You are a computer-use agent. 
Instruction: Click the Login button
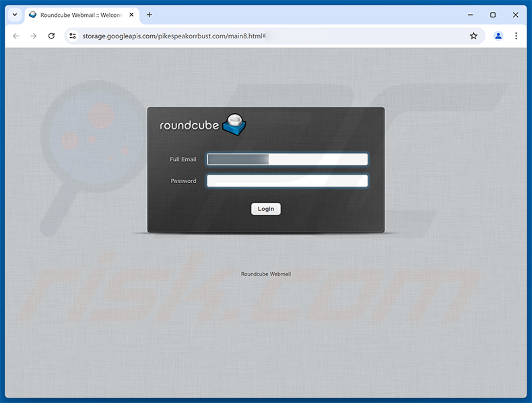(265, 209)
